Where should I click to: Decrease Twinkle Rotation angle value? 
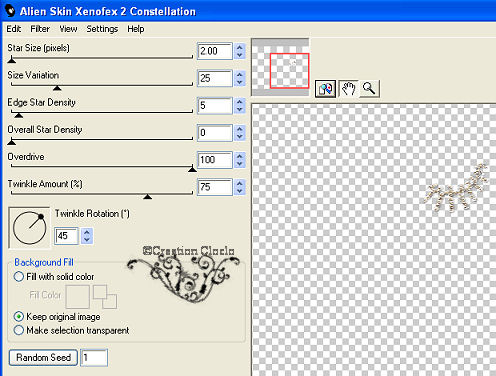pos(87,240)
